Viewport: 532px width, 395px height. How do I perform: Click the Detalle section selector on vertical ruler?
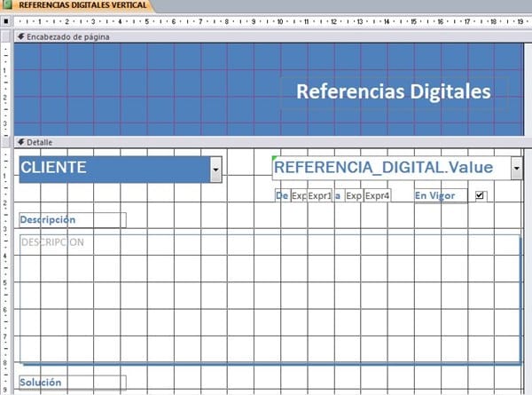(6, 142)
